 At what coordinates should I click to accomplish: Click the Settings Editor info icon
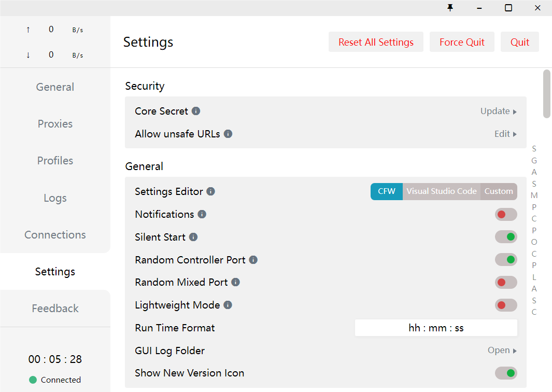tap(210, 191)
